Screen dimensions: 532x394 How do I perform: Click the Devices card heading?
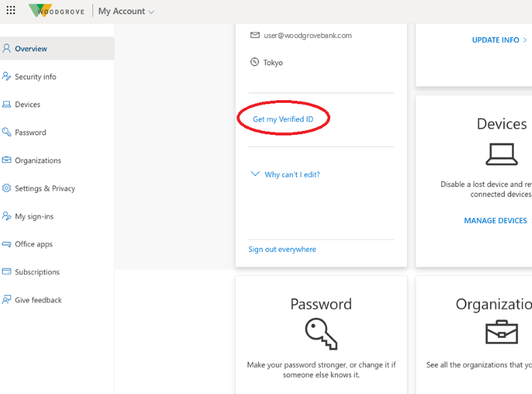click(502, 124)
